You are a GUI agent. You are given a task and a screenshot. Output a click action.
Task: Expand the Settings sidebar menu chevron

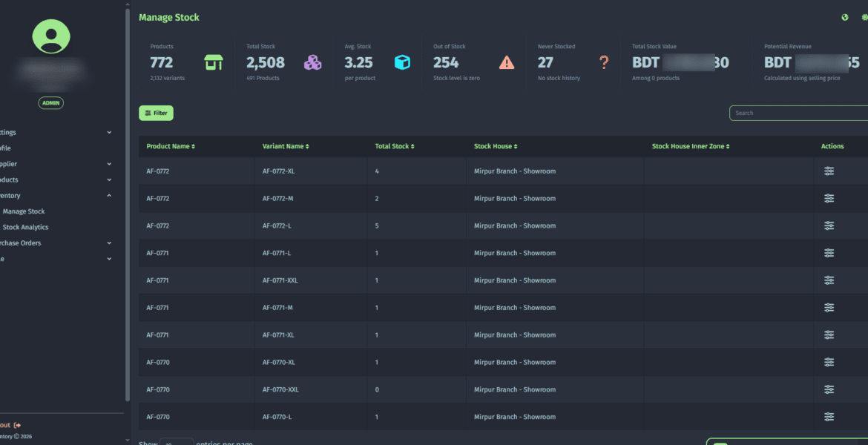109,133
